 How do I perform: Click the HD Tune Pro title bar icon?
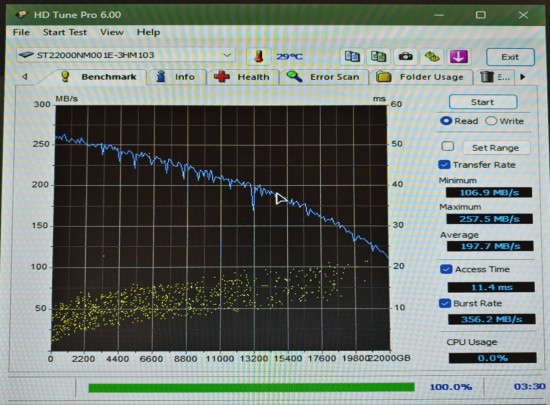[22, 14]
